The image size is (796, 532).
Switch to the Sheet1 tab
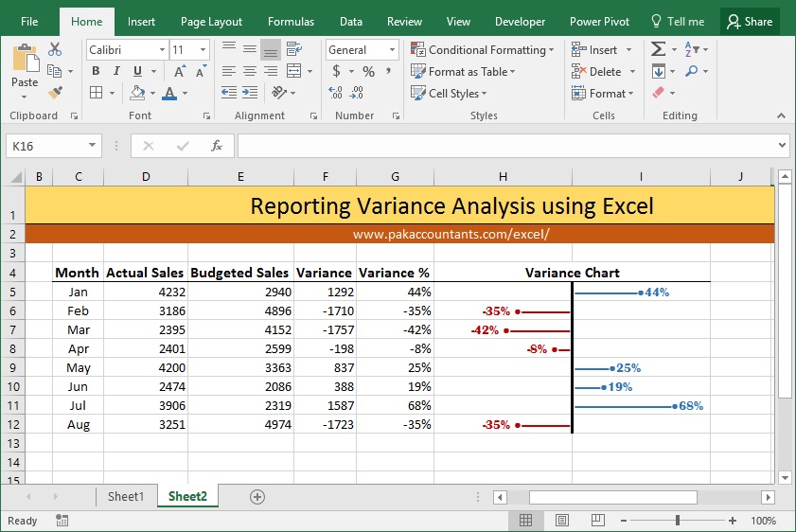click(126, 496)
